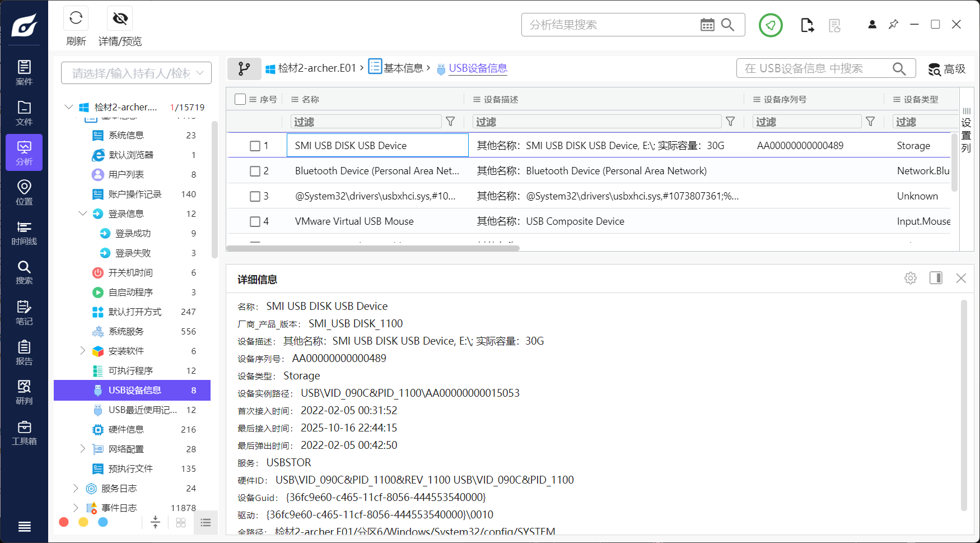Click the export document icon near top right
Image resolution: width=980 pixels, height=543 pixels.
click(x=807, y=25)
